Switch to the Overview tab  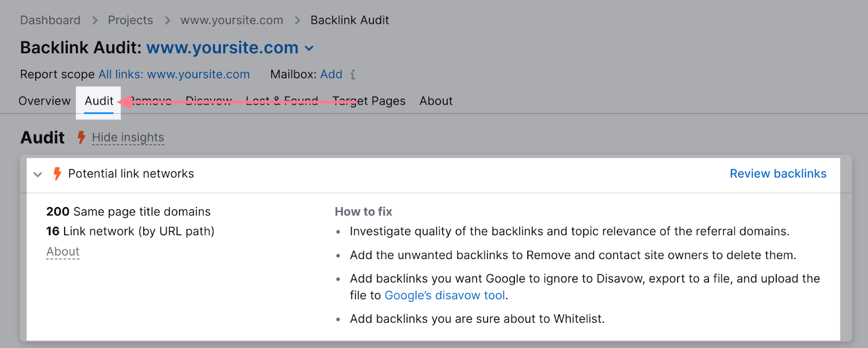click(x=44, y=101)
